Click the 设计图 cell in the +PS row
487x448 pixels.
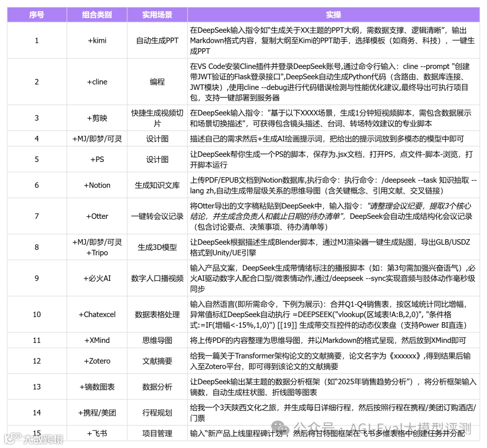pos(157,159)
